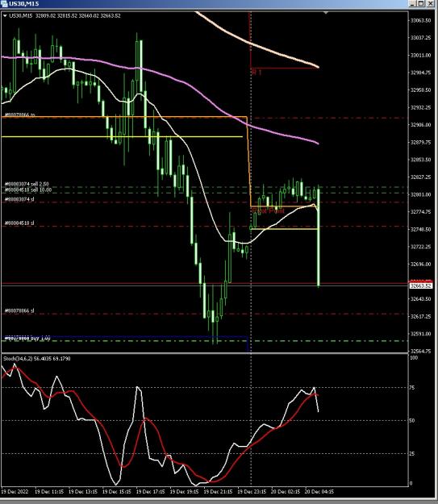The image size is (438, 504).
Task: Click the gray chart shift marker triangle
Action: click(x=326, y=13)
